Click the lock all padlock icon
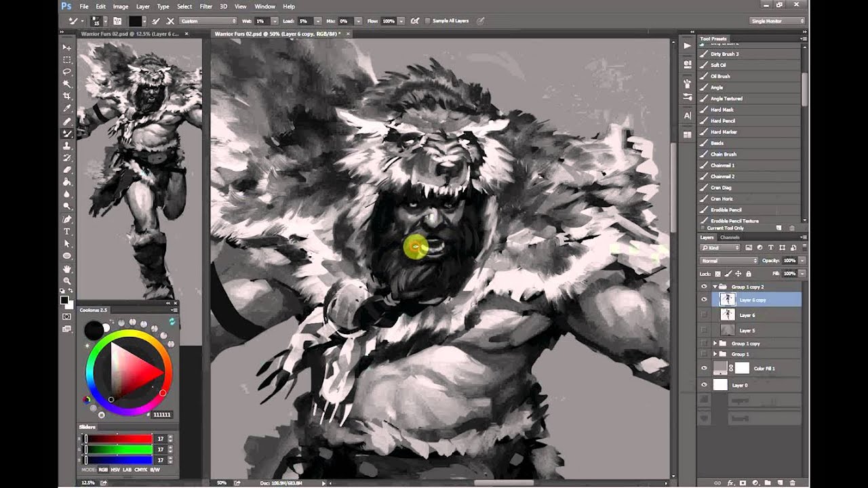The width and height of the screenshot is (868, 488). [750, 273]
